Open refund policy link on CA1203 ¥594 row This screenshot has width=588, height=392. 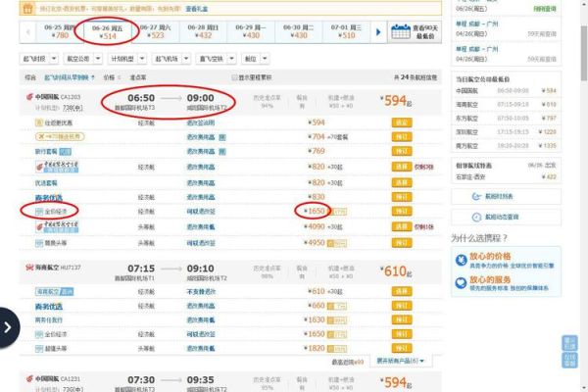(201, 122)
